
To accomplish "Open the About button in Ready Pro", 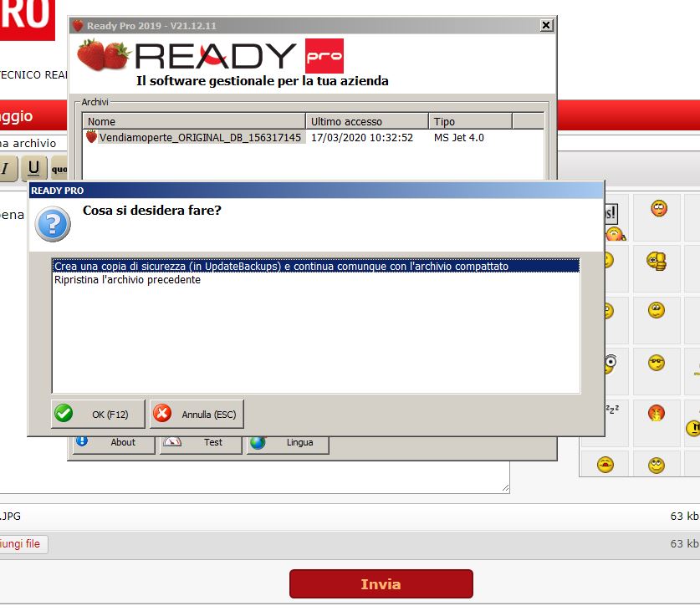I will [114, 444].
